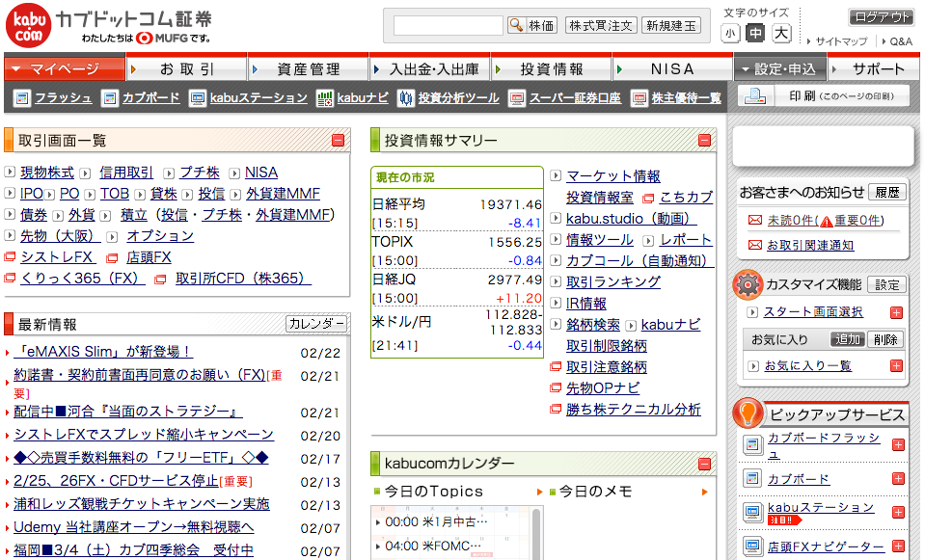Open the kabuナビ toolbar icon
The width and height of the screenshot is (925, 560).
coord(324,98)
